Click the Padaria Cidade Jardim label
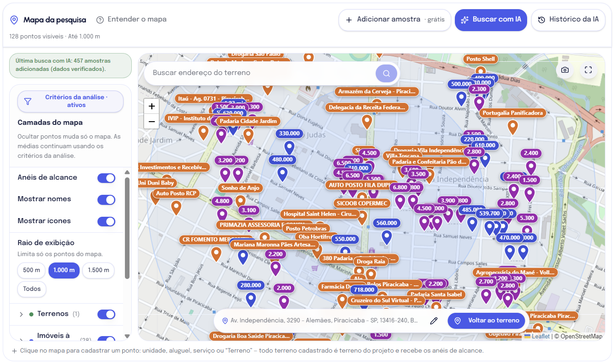 coord(248,121)
